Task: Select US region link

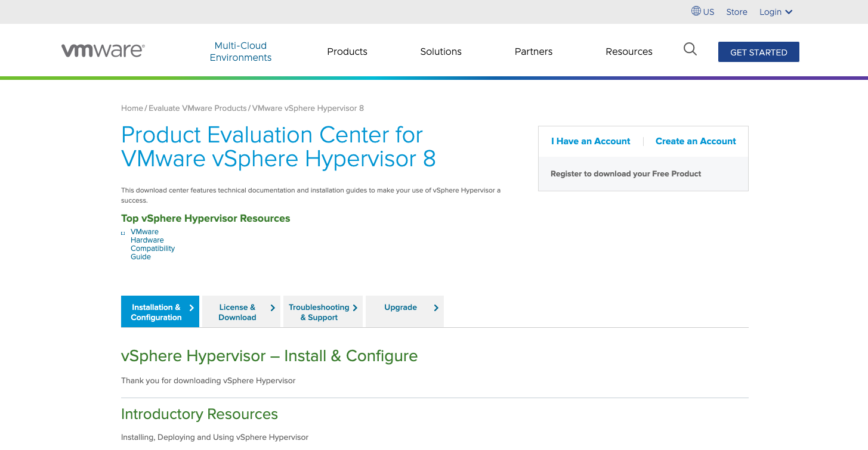Action: (x=709, y=12)
